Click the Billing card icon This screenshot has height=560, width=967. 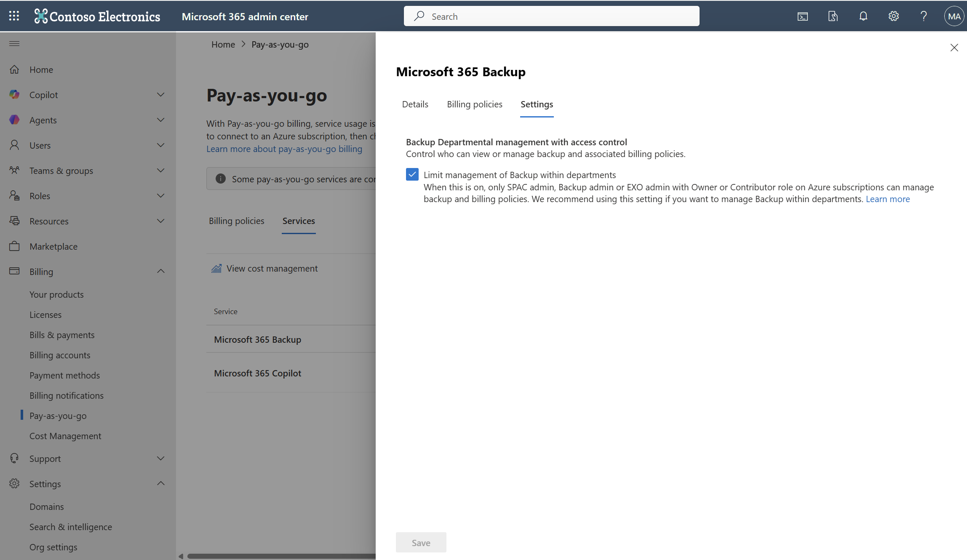coord(14,271)
